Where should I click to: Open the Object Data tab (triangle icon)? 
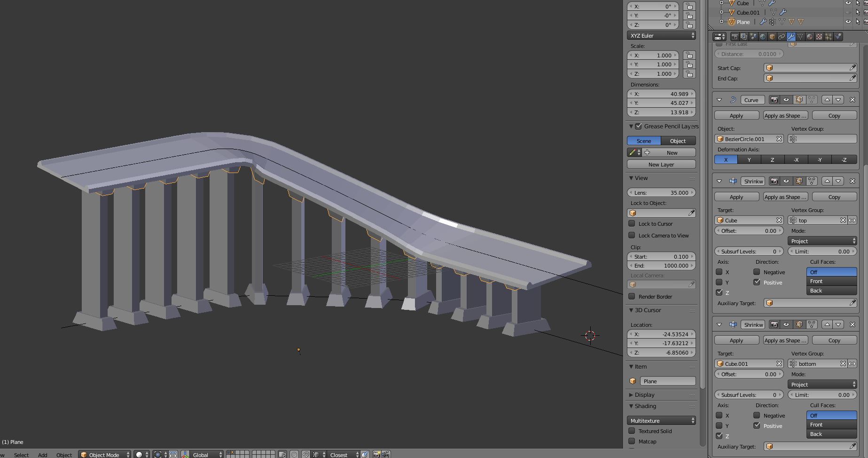pos(800,36)
